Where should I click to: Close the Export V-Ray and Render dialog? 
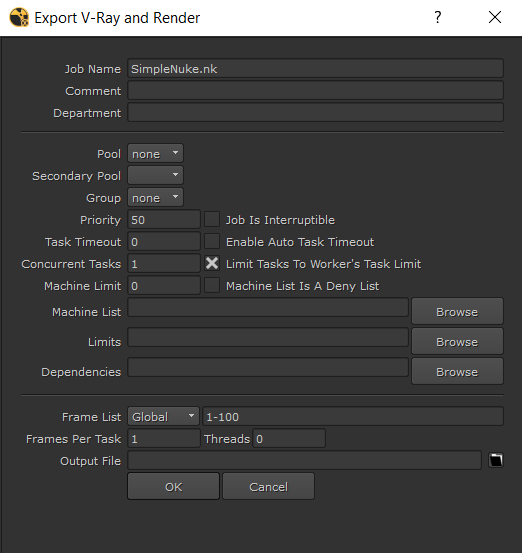pyautogui.click(x=495, y=17)
